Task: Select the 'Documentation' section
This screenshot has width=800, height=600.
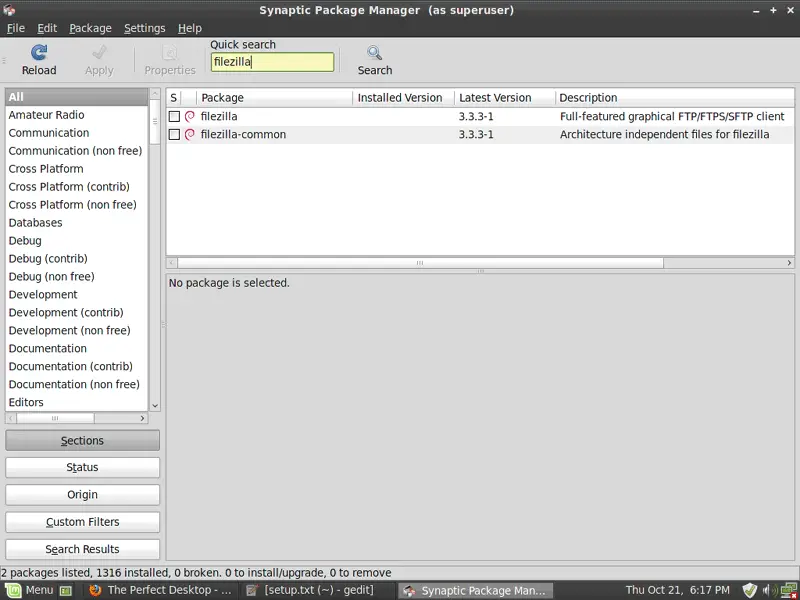Action: click(77, 348)
